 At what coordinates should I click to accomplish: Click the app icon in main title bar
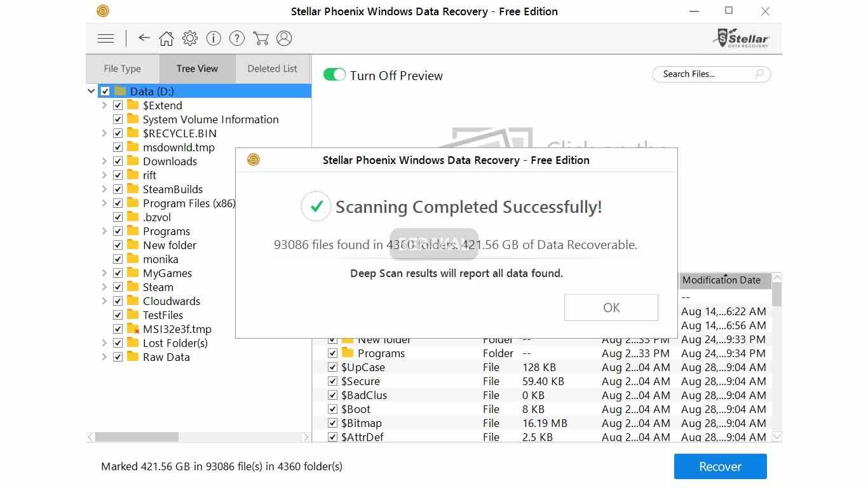[x=103, y=11]
